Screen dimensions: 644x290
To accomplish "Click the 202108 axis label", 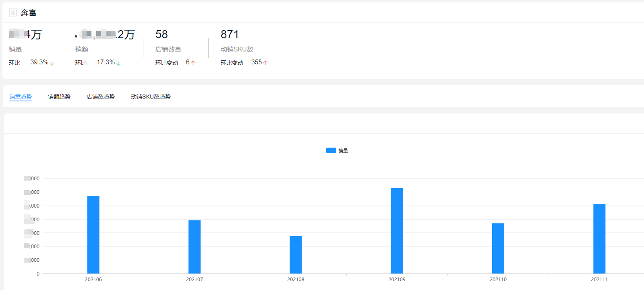I will [x=296, y=280].
